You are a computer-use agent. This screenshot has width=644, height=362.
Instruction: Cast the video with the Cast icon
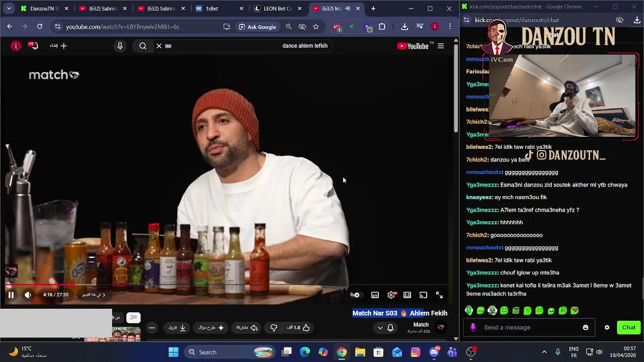423,295
